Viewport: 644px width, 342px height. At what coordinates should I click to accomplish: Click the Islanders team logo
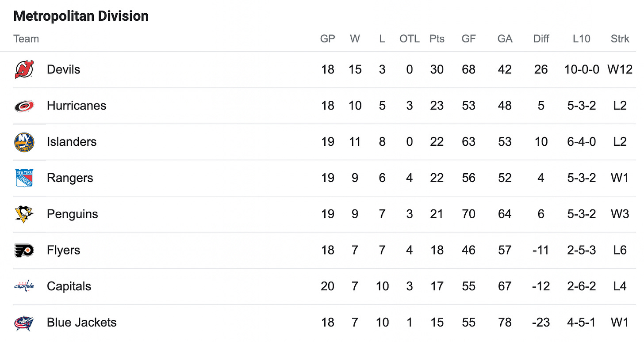(x=24, y=142)
